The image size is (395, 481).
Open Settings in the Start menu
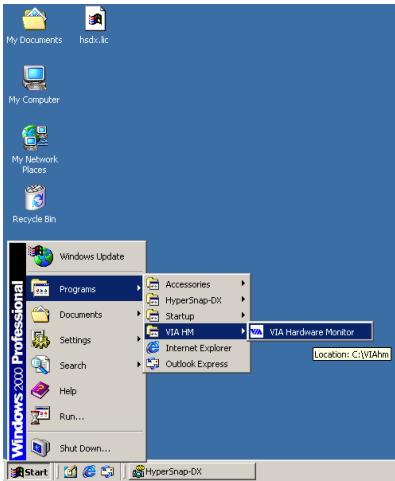point(85,340)
